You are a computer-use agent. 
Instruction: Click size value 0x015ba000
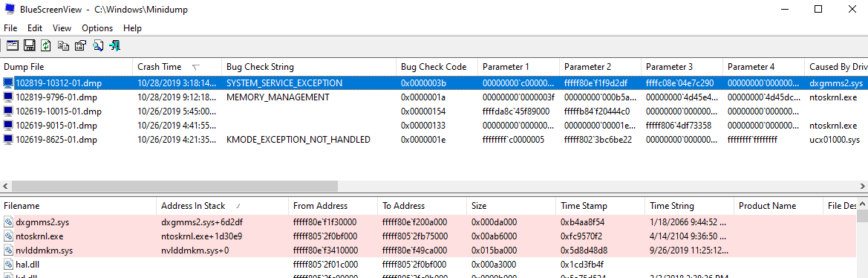point(494,250)
